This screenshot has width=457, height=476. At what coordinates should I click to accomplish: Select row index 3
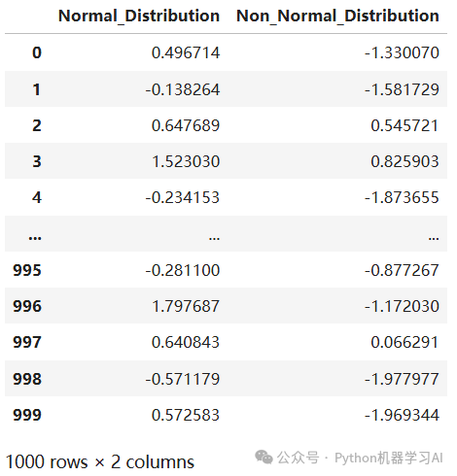tap(37, 161)
